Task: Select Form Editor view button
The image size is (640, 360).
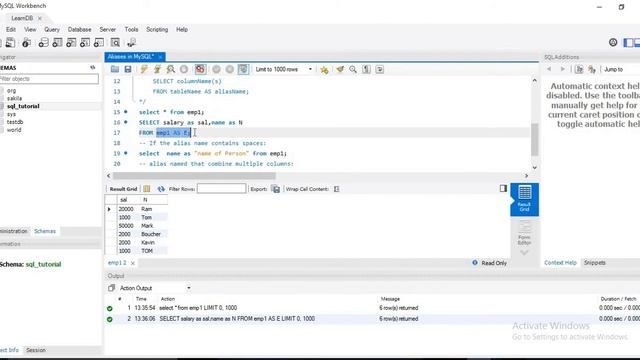Action: 524,233
